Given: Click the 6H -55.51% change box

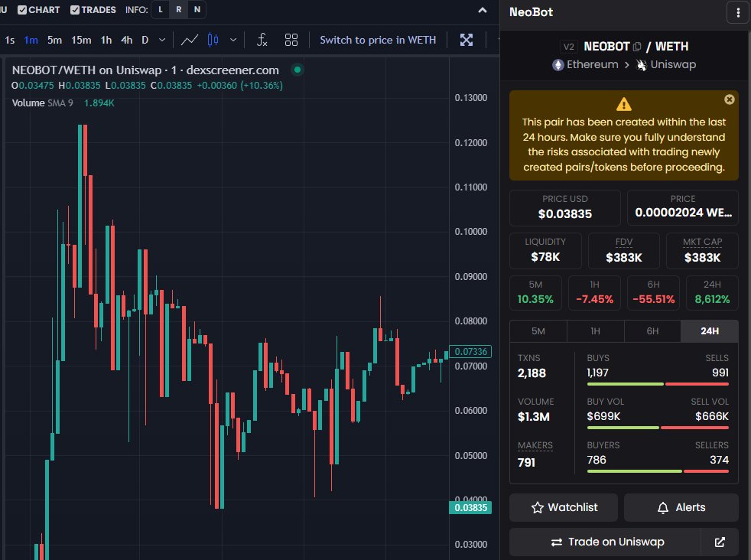Looking at the screenshot, I should pyautogui.click(x=653, y=293).
